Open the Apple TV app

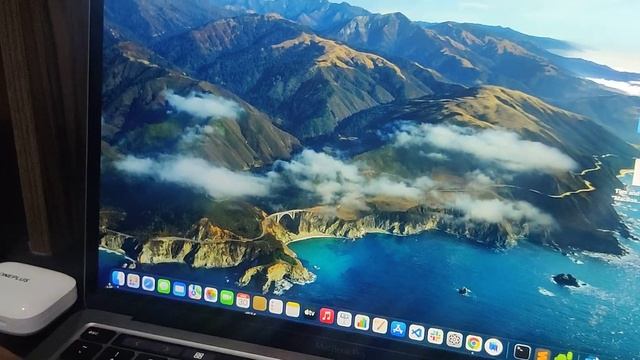coord(310,313)
